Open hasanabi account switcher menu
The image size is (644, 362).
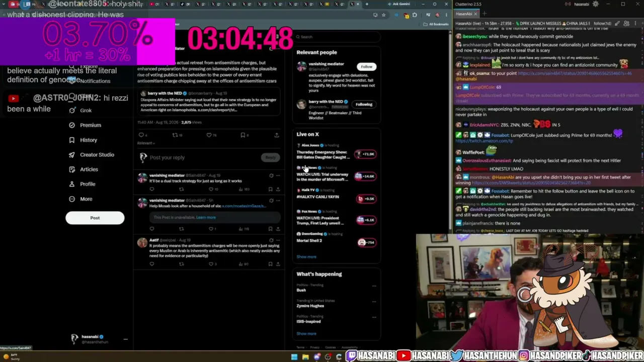click(99, 339)
